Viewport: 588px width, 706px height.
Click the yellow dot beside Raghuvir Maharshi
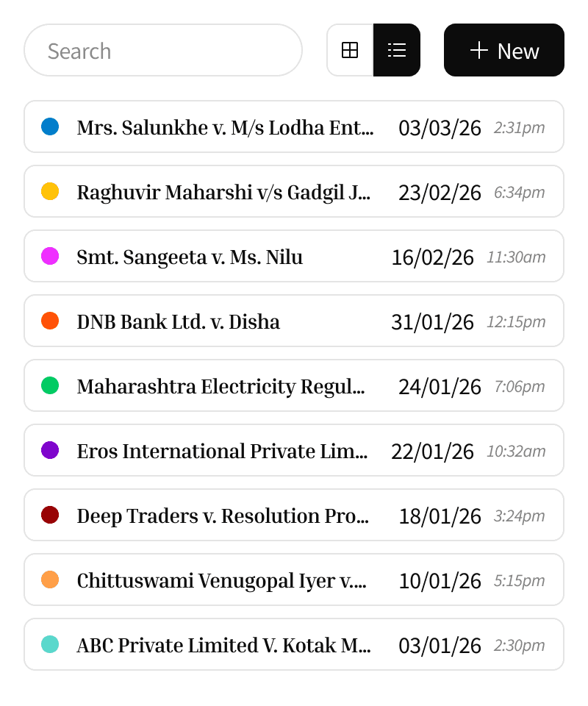[x=50, y=191]
